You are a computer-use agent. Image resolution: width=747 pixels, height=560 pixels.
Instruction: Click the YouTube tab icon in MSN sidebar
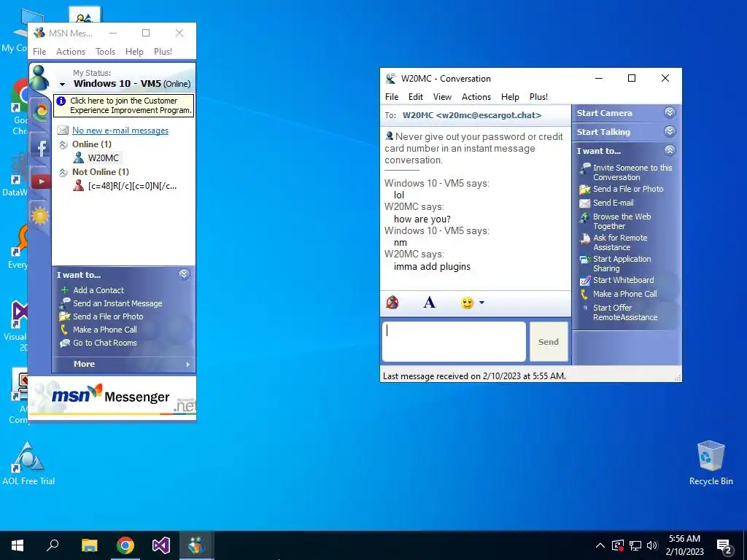coord(41,182)
